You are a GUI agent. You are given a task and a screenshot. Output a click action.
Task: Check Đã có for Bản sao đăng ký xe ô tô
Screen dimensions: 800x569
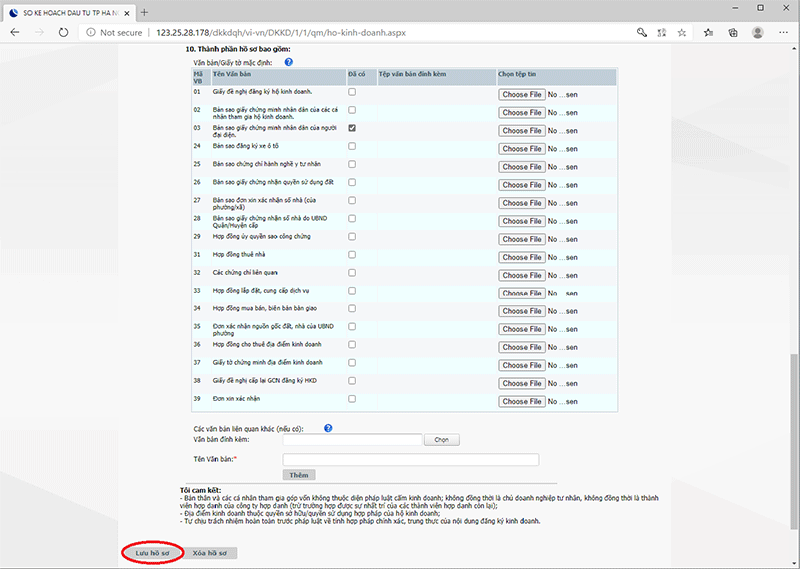pyautogui.click(x=352, y=146)
